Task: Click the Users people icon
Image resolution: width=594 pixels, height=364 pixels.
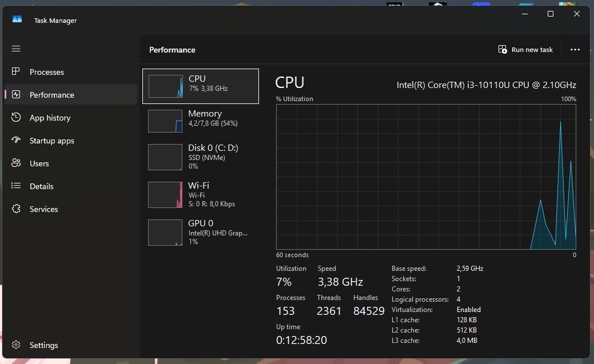Action: (x=16, y=163)
